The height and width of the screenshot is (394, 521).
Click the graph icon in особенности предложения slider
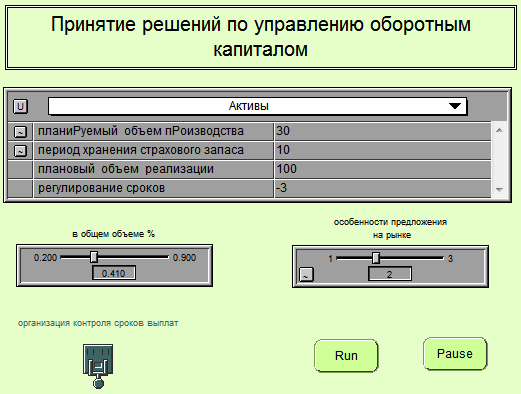pos(306,275)
